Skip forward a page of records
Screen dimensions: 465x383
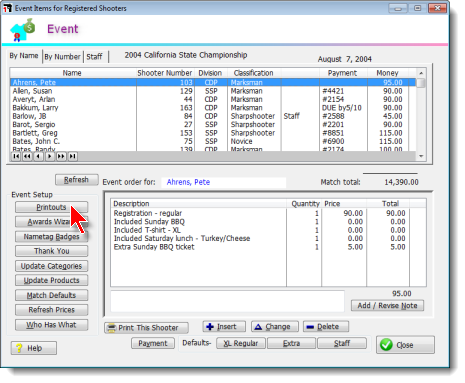point(61,156)
